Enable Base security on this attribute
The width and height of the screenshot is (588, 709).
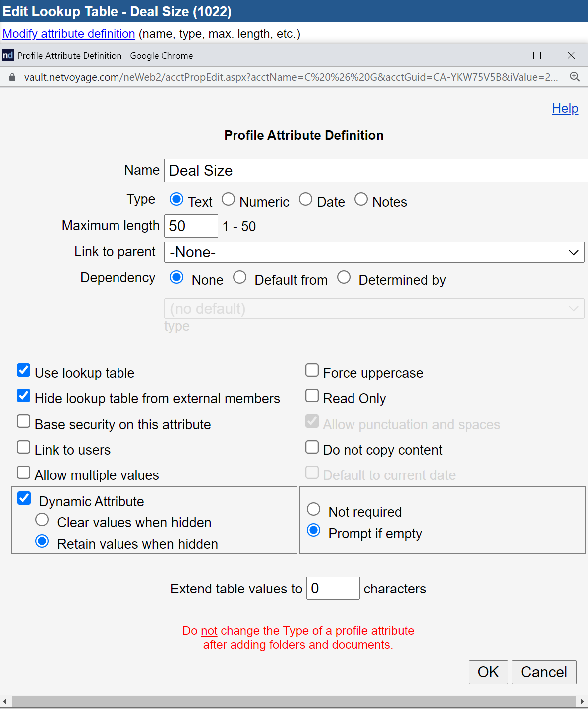coord(23,421)
